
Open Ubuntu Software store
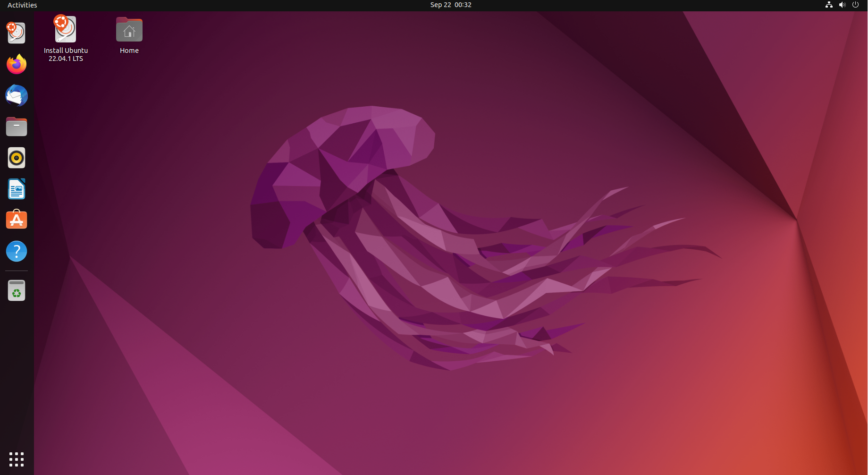pyautogui.click(x=17, y=220)
